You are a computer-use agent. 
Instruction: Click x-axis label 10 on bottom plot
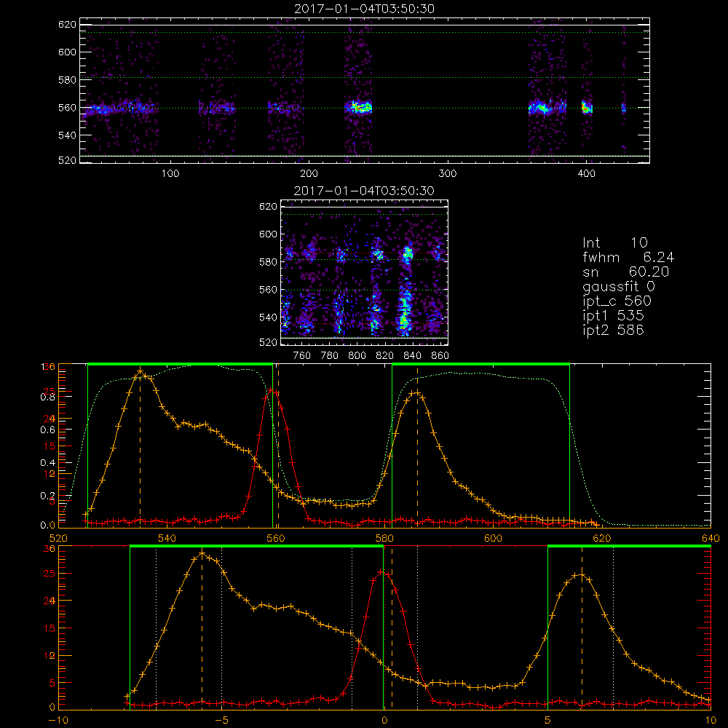click(x=711, y=721)
